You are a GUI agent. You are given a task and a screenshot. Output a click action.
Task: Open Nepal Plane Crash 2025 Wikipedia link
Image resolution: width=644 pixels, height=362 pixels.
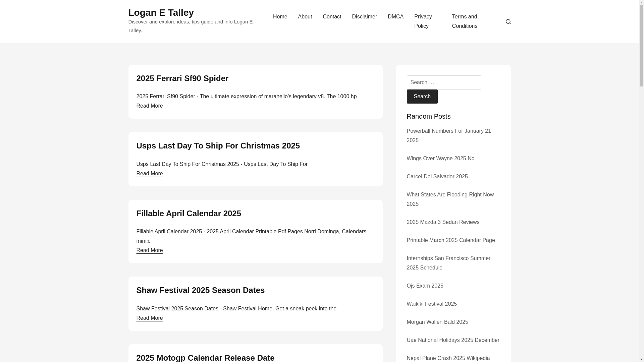coord(448,358)
